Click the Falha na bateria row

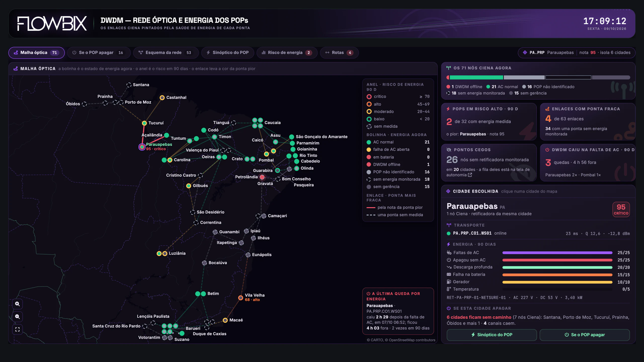[538, 275]
